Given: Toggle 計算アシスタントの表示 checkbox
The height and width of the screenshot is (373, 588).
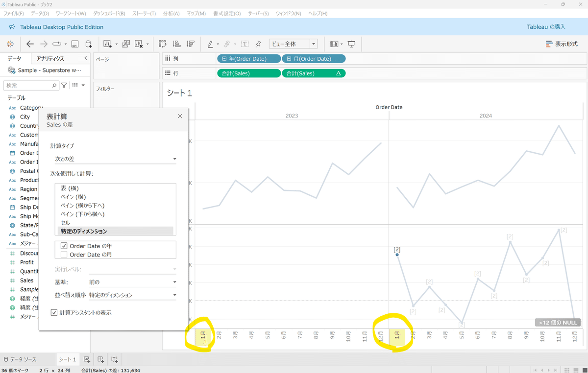Looking at the screenshot, I should (54, 312).
